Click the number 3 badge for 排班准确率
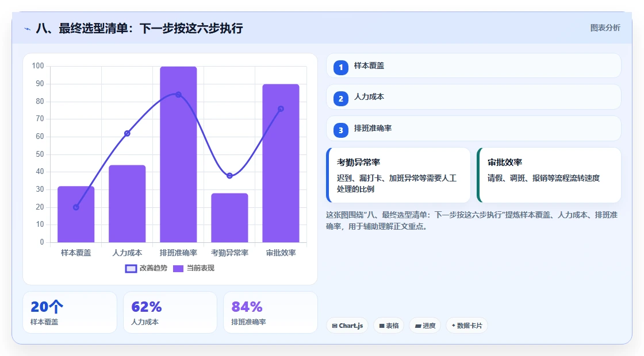 pos(340,130)
